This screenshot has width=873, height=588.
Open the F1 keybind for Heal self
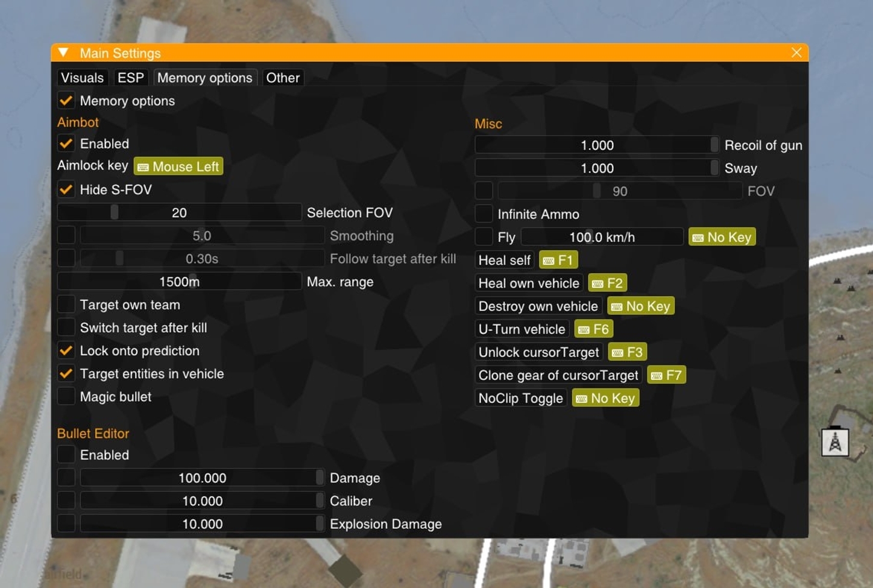click(558, 259)
